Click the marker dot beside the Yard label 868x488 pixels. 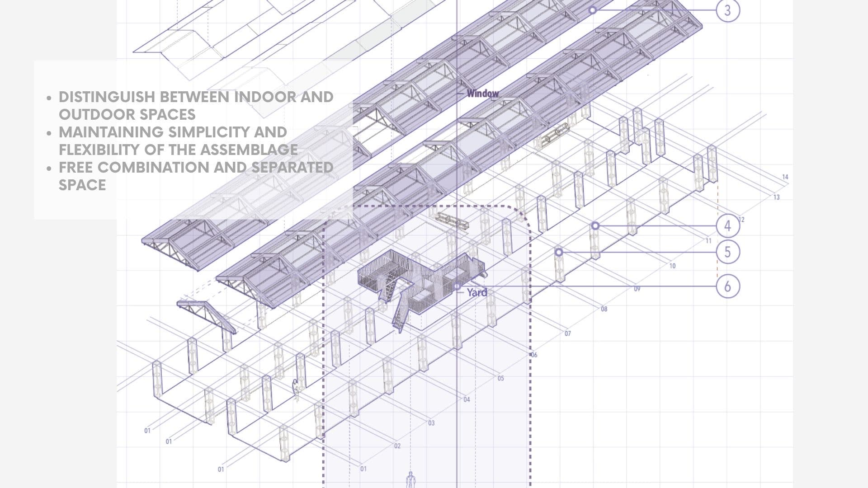coord(458,286)
